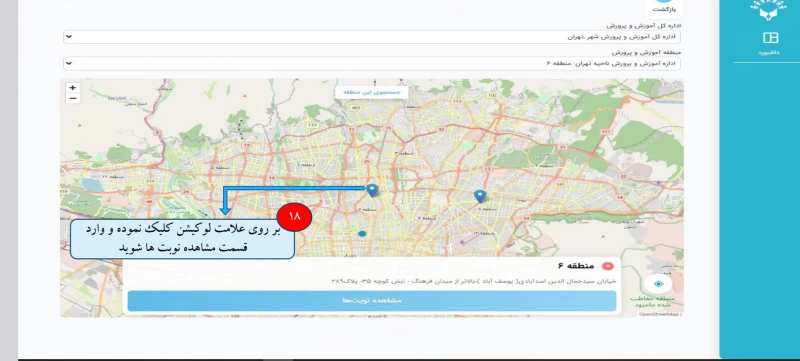Click the ministry logo in the sidebar
This screenshot has height=361, width=800.
pos(768,10)
